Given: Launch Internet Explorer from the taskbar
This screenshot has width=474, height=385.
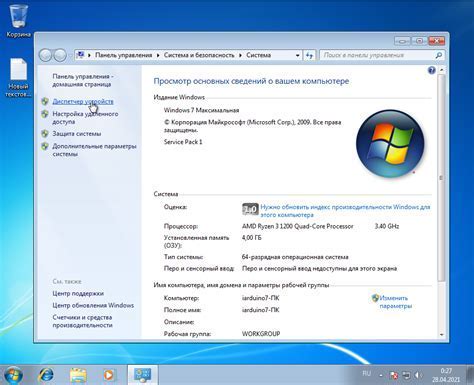Looking at the screenshot, I should (46, 375).
